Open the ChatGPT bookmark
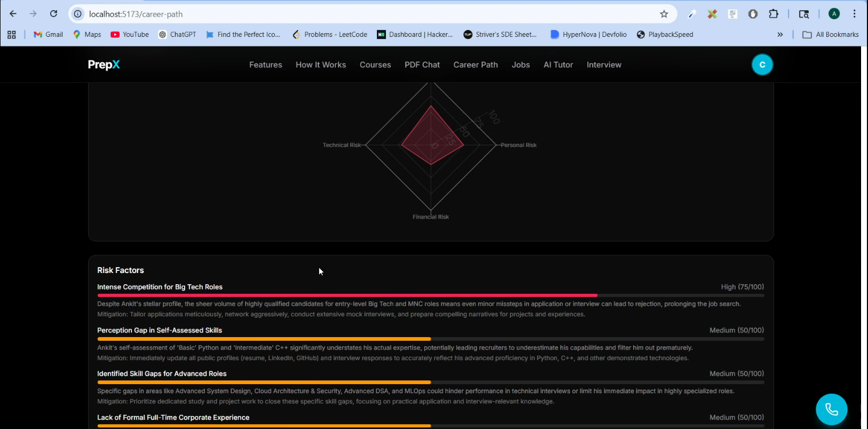 click(177, 35)
